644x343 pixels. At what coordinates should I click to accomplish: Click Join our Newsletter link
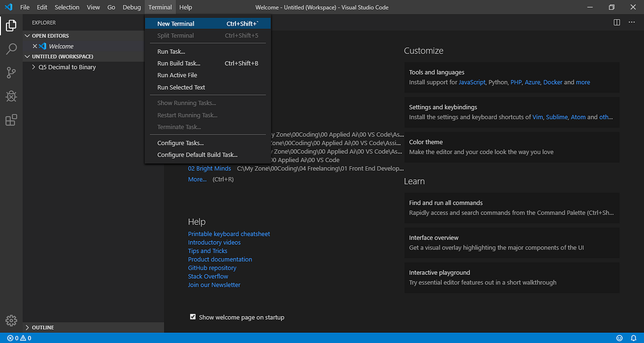pyautogui.click(x=214, y=285)
